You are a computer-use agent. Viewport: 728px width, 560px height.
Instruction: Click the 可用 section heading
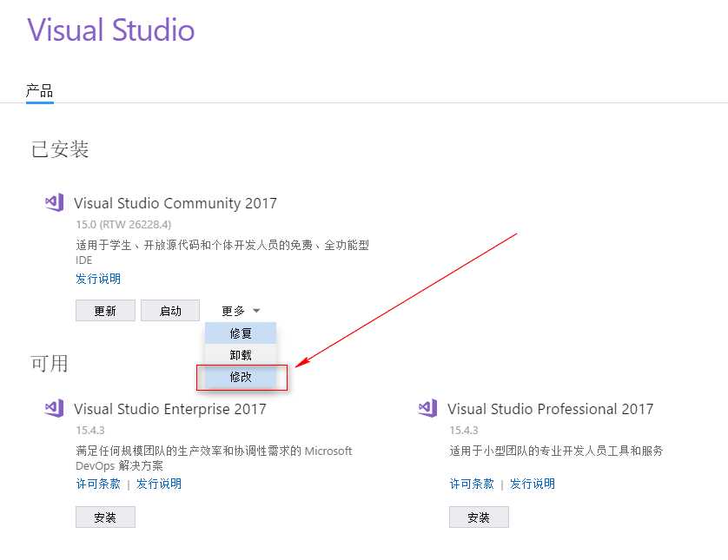click(50, 363)
